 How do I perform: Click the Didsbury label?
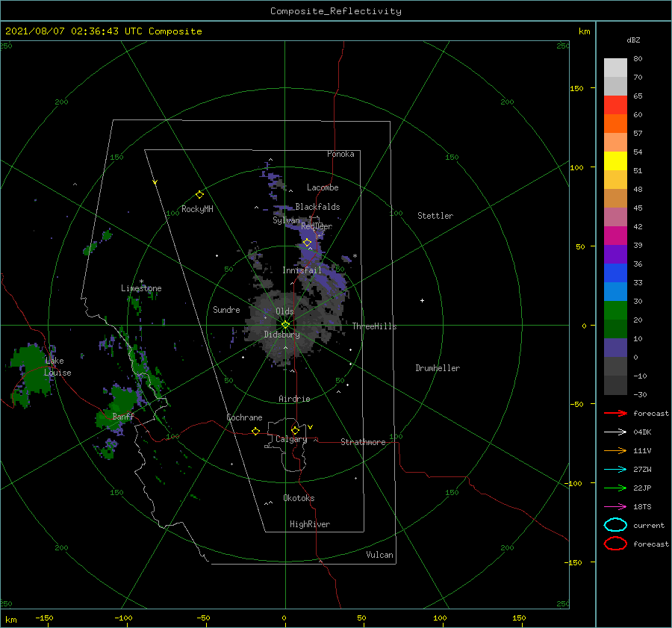pos(281,335)
